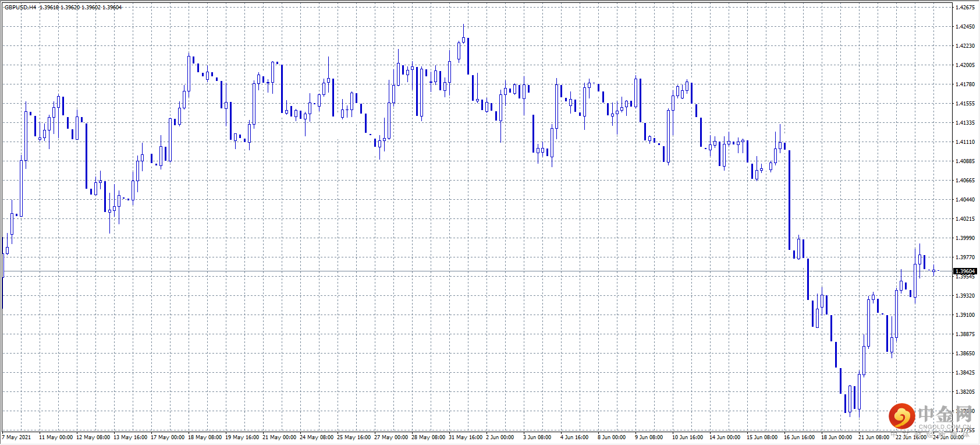Click the CNGOLD watermark logo icon

(x=901, y=415)
